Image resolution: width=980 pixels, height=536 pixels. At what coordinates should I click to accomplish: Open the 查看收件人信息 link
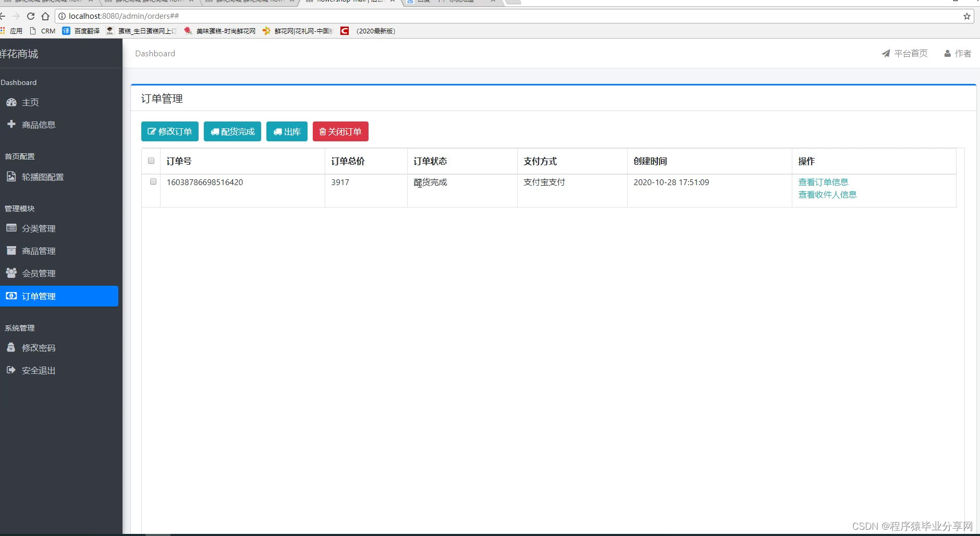click(x=827, y=194)
